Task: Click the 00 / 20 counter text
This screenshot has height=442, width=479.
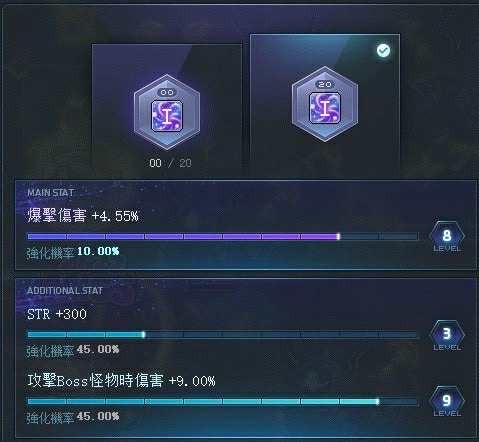Action: (170, 163)
